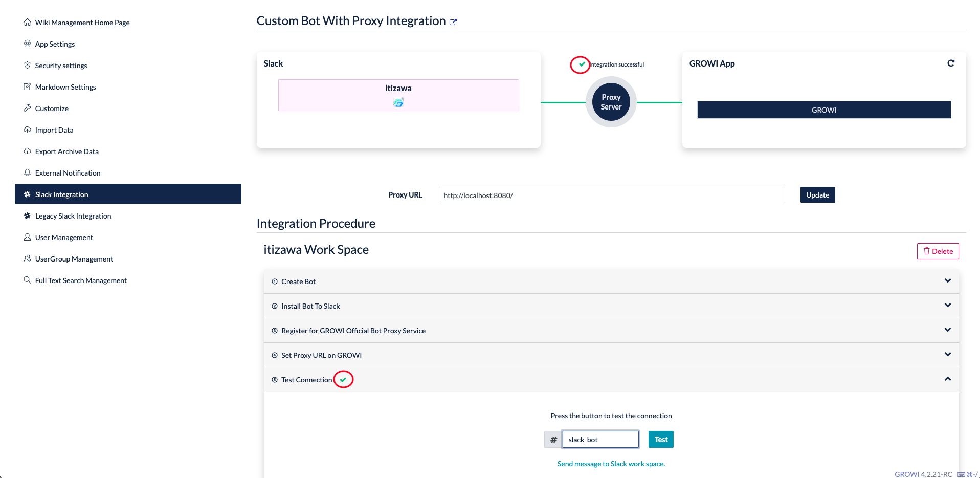980x478 pixels.
Task: Delete the itizawa Work Space
Action: click(x=938, y=251)
